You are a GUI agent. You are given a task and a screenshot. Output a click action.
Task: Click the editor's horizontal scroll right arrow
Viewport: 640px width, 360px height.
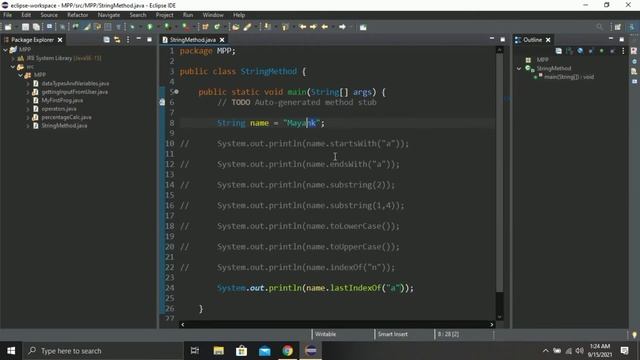click(491, 324)
